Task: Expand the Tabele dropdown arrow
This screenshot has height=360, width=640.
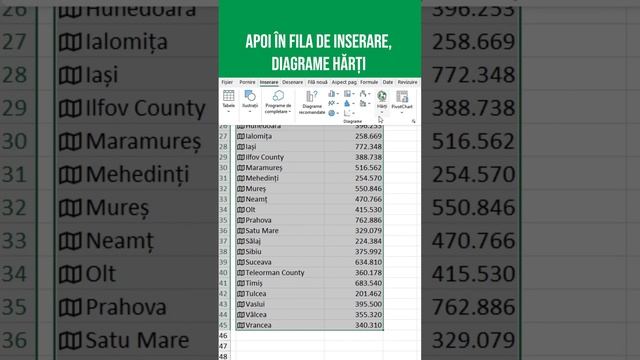Action: (x=229, y=111)
